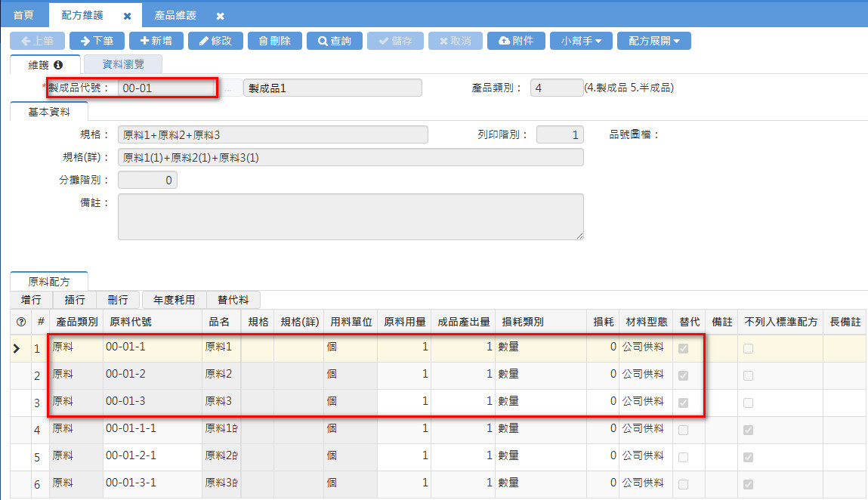The height and width of the screenshot is (500, 868).
Task: Switch to the 資料瀏覽 tab
Action: pyautogui.click(x=122, y=65)
